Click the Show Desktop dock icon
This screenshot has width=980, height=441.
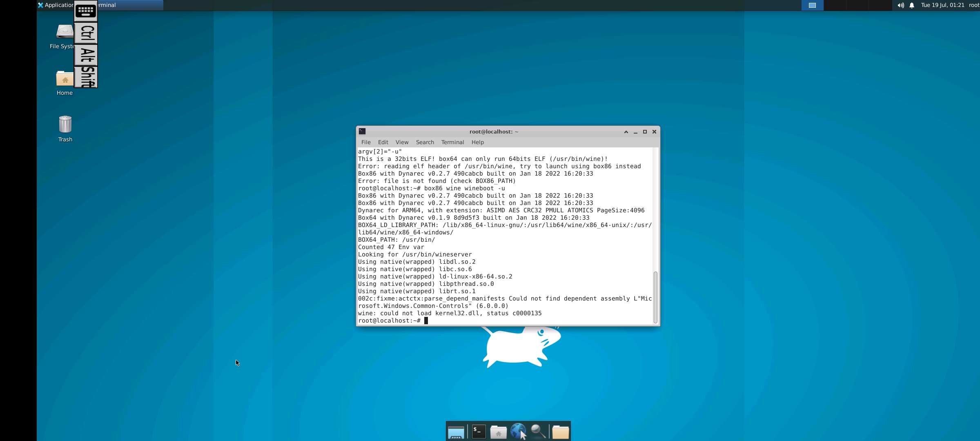click(x=456, y=432)
